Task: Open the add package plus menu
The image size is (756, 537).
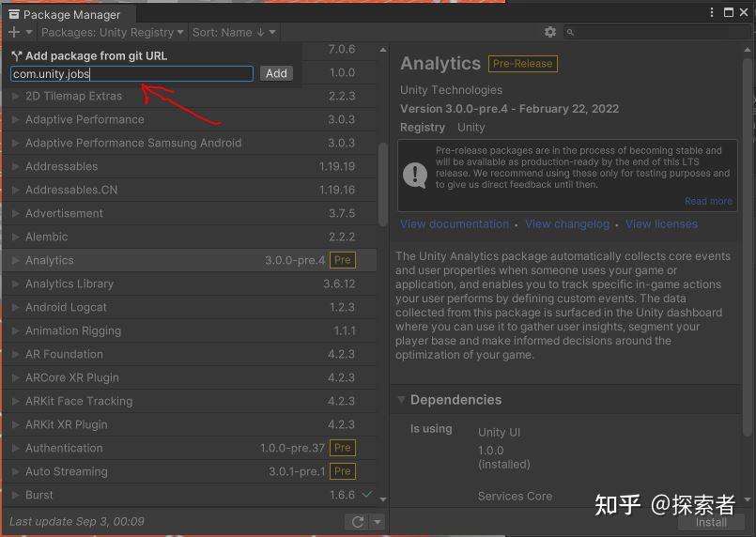Action: tap(14, 32)
